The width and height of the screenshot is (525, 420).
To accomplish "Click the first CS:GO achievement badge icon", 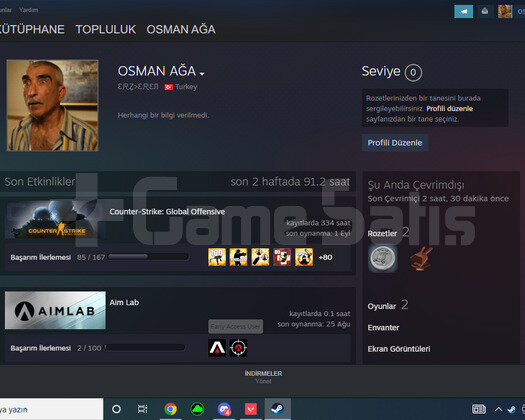I will click(217, 257).
